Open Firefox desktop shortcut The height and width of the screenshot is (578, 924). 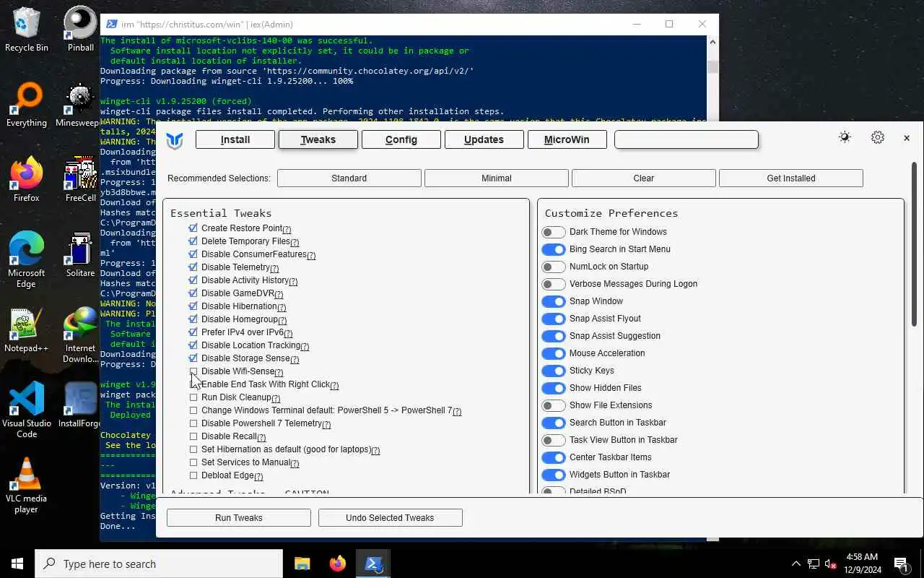pos(27,179)
